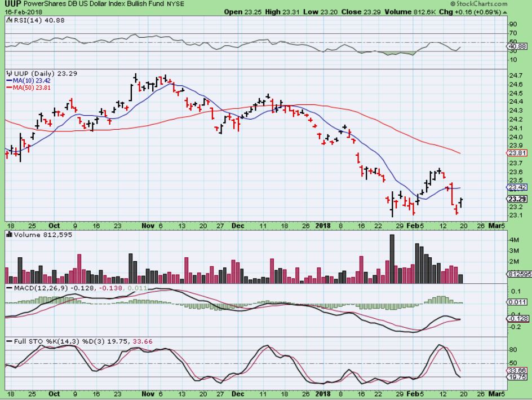The image size is (532, 400).
Task: Click the 2018 label under the price panel
Action: (323, 226)
